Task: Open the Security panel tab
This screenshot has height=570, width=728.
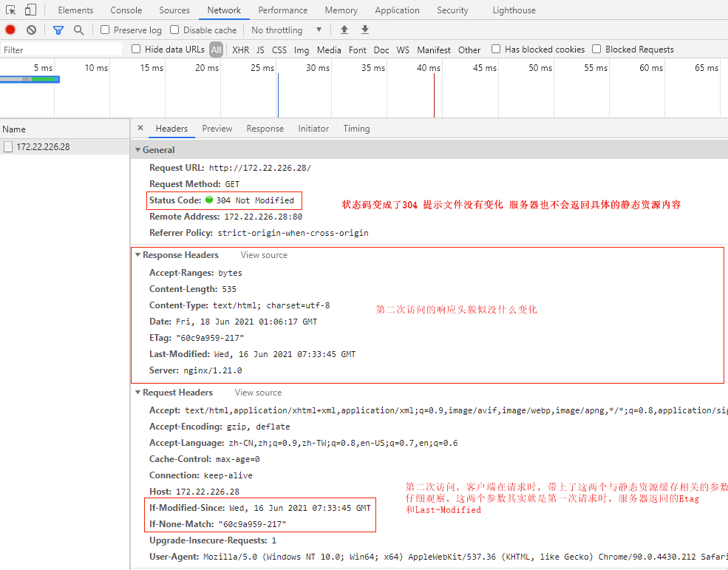Action: [x=452, y=10]
